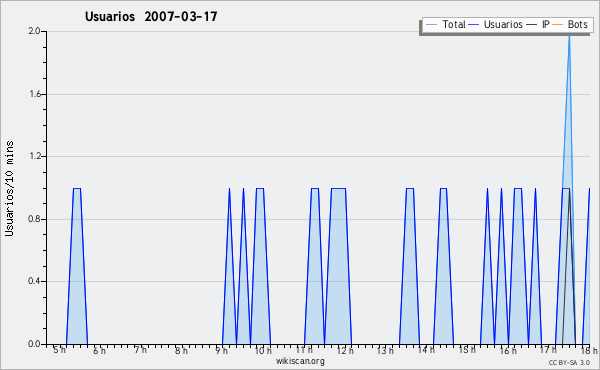Click the chart title Usuarios 2007-03-17
The width and height of the screenshot is (600, 370).
(x=151, y=16)
